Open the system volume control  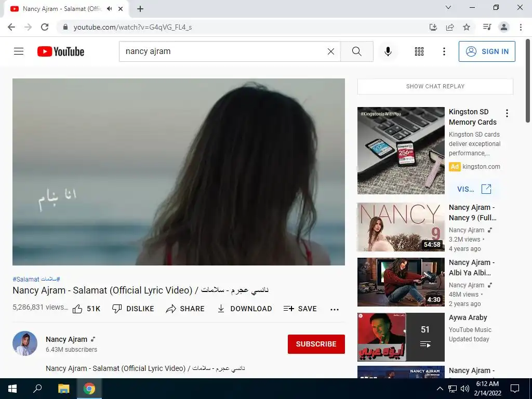point(465,389)
